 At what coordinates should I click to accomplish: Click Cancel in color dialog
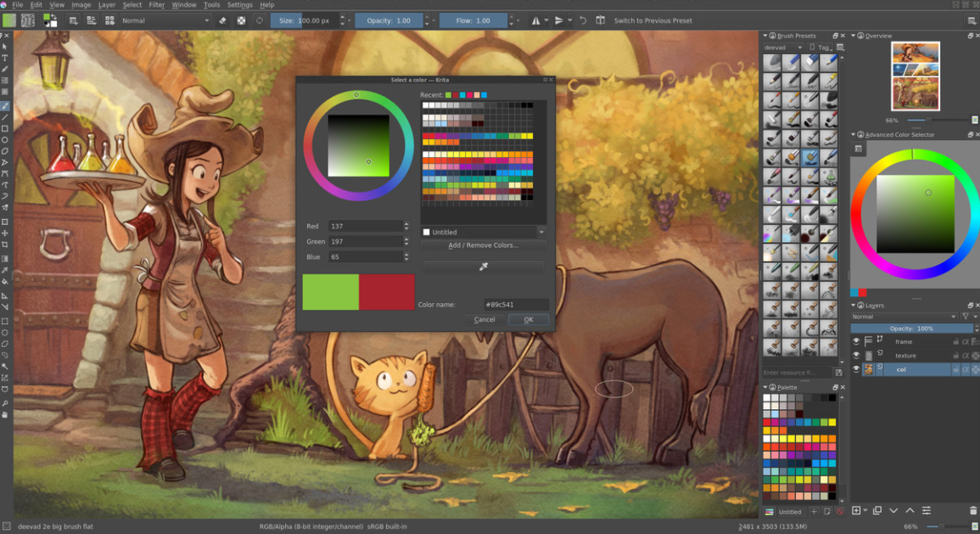484,319
